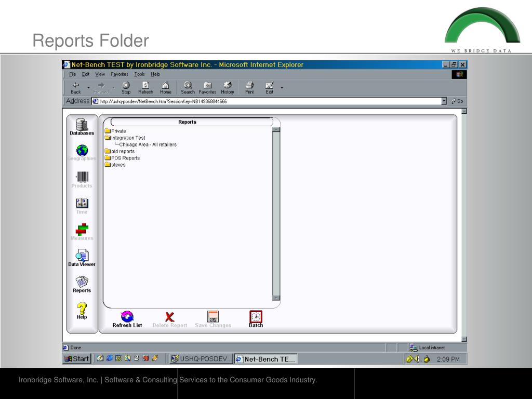Open the Tools menu
532x399 pixels.
139,74
